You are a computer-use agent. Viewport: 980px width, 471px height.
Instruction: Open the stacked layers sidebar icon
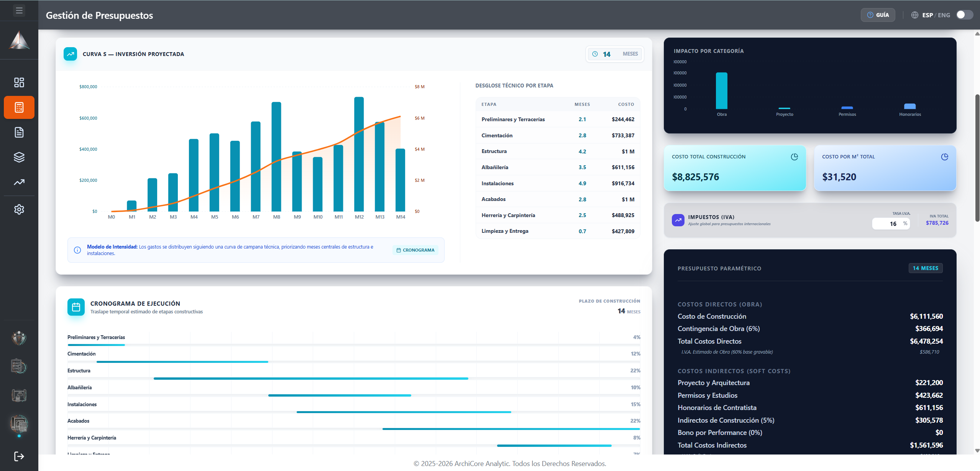(19, 157)
